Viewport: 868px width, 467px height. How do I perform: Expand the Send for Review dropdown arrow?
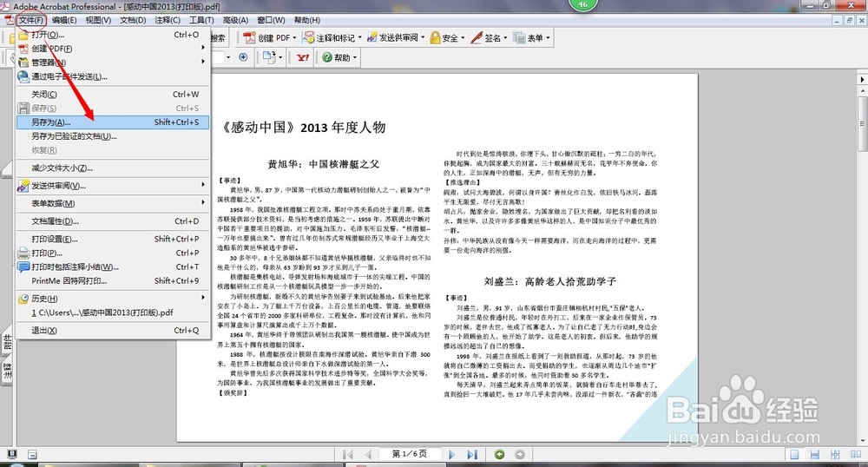[x=423, y=37]
